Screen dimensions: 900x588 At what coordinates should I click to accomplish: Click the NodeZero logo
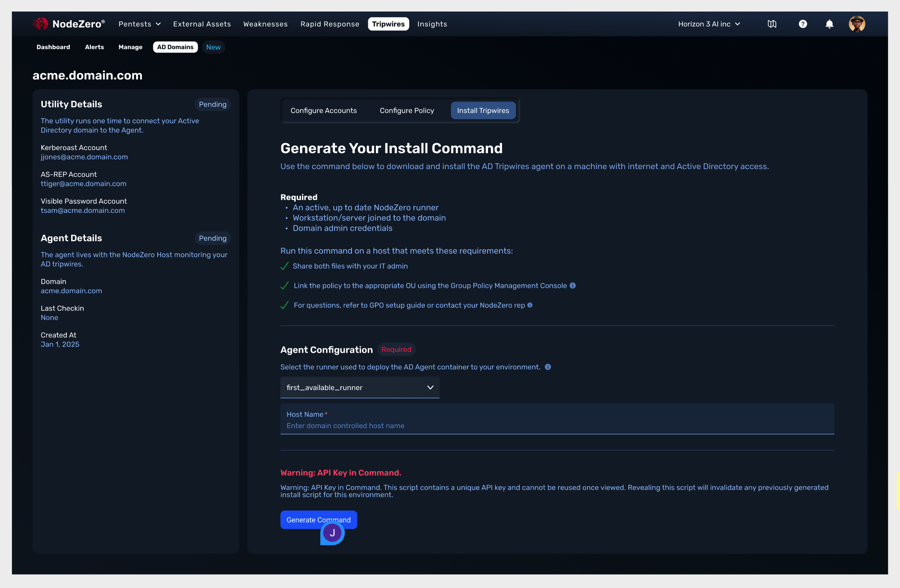pos(68,24)
